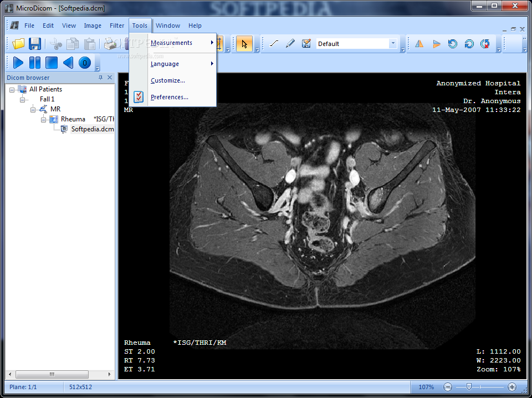The width and height of the screenshot is (532, 398).
Task: Cut using the scissors icon
Action: tap(56, 44)
